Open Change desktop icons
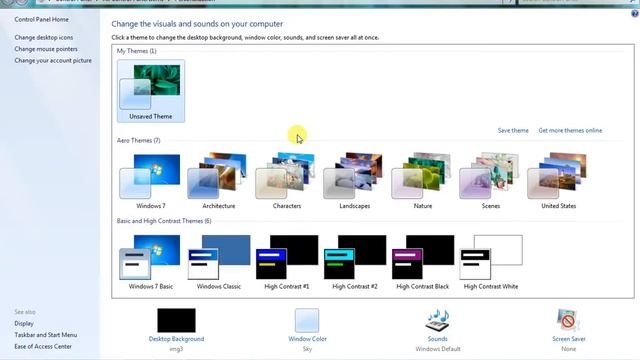This screenshot has width=640, height=360. (x=44, y=38)
